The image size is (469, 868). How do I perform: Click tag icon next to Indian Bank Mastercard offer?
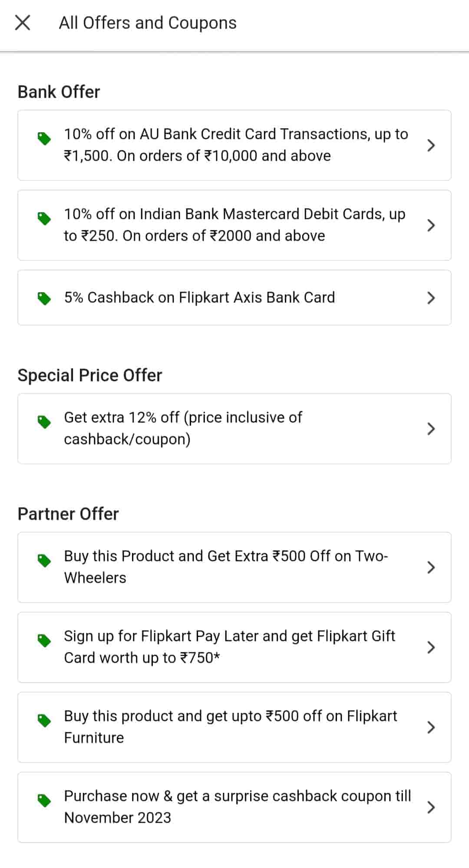tap(44, 219)
